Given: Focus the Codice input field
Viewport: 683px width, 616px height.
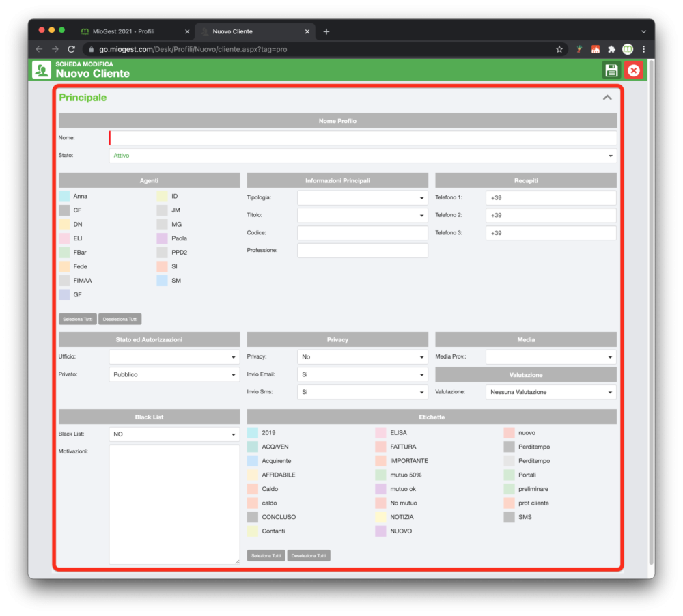Looking at the screenshot, I should [x=363, y=233].
